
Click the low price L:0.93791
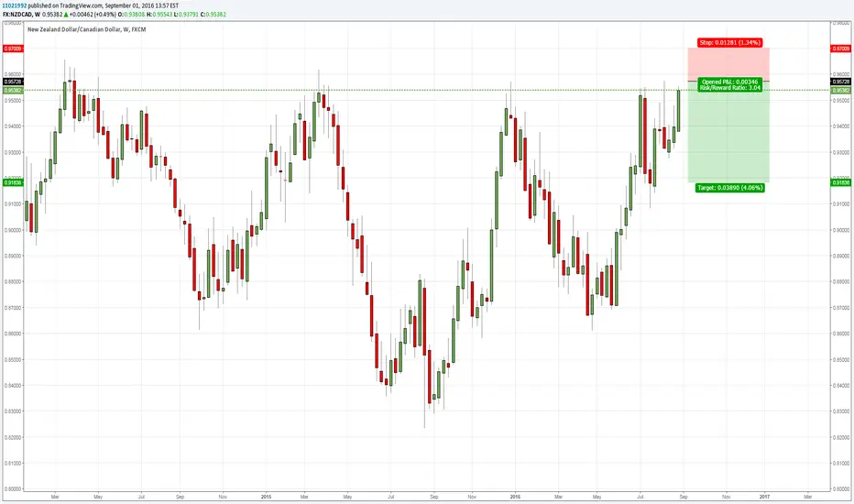pos(186,14)
